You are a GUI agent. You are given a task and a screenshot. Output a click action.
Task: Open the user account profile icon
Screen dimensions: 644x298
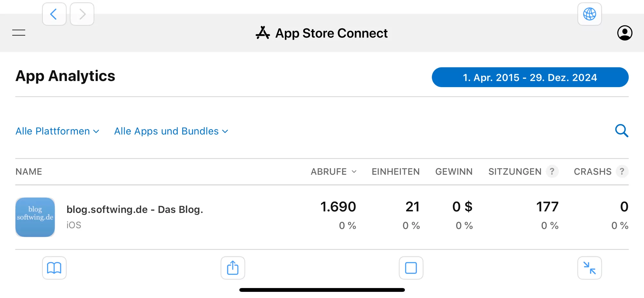[x=625, y=33]
